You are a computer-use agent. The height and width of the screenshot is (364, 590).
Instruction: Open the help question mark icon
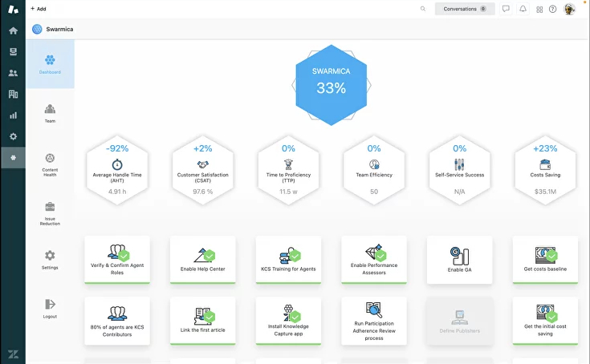(553, 9)
